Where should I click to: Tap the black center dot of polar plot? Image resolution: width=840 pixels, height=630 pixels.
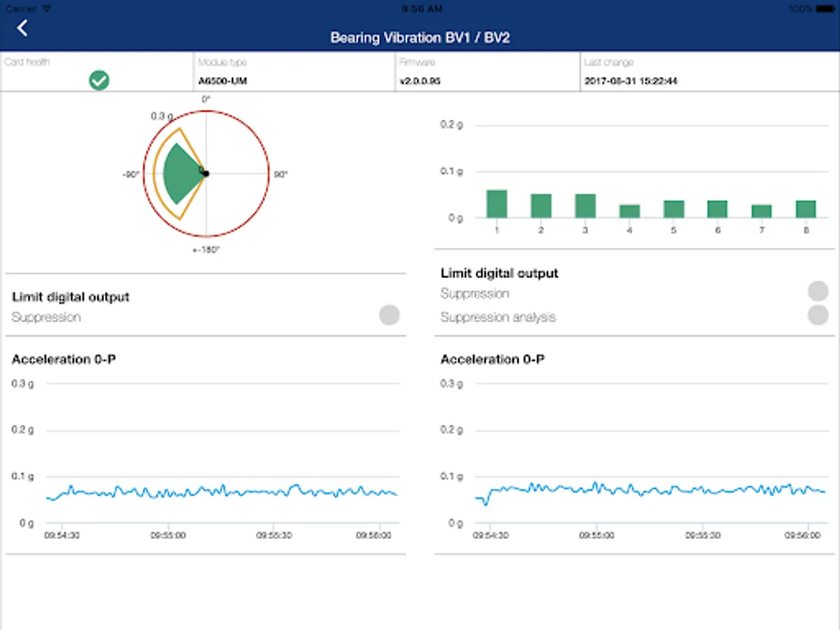[206, 174]
